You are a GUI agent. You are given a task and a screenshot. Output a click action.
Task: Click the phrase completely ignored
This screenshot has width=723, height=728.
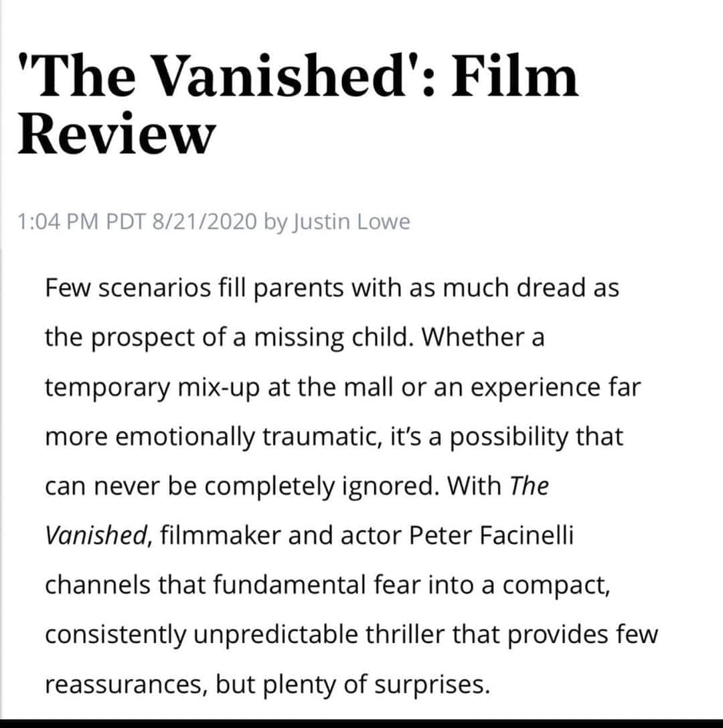pyautogui.click(x=321, y=486)
